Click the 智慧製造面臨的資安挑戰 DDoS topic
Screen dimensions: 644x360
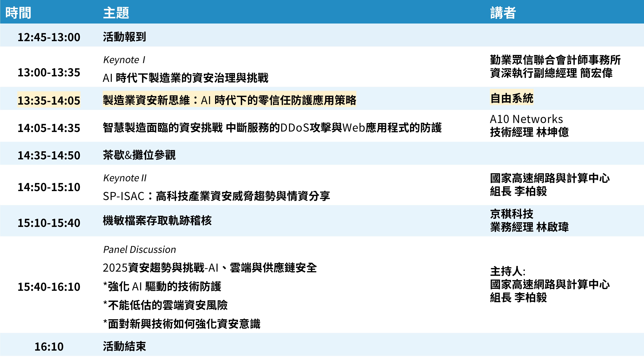(x=272, y=128)
